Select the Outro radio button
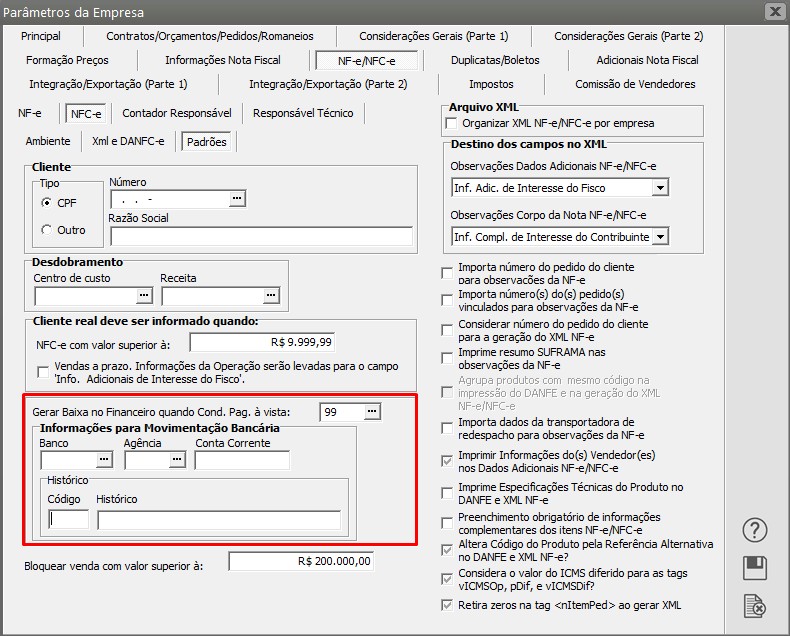The height and width of the screenshot is (636, 790). pyautogui.click(x=47, y=230)
